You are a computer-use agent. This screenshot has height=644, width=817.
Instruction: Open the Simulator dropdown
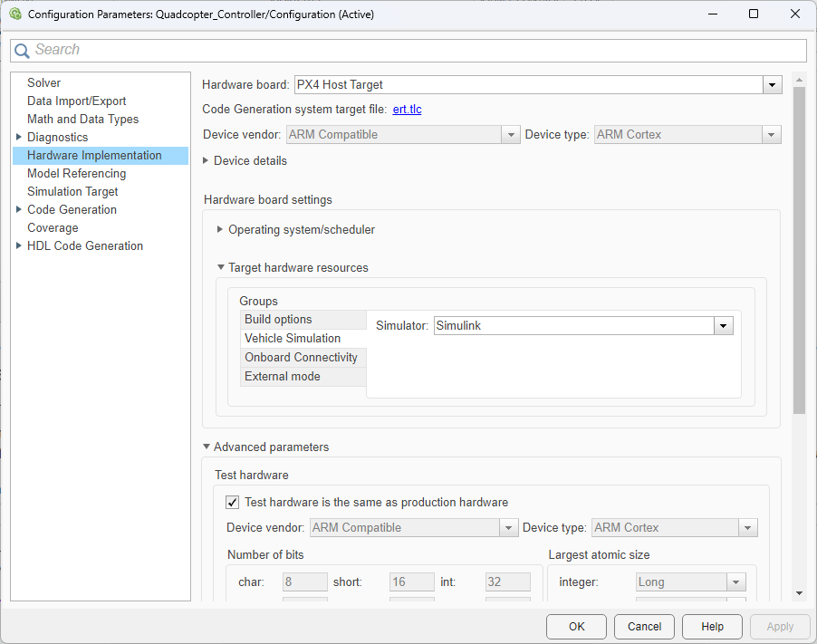coord(722,325)
